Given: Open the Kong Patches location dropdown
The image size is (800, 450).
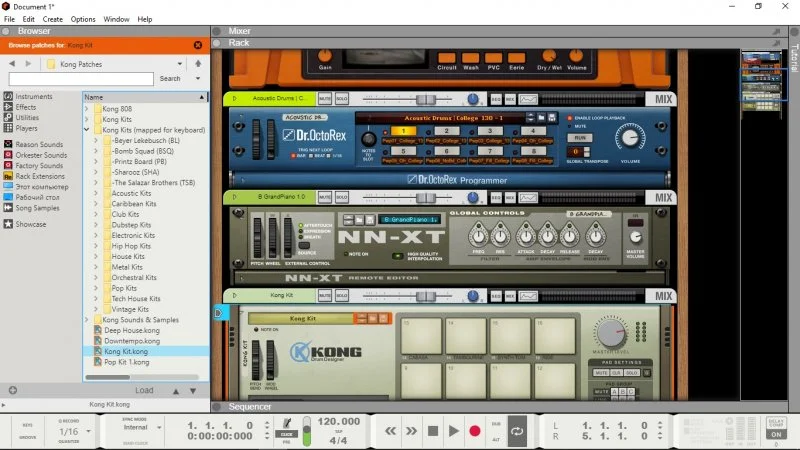Looking at the screenshot, I should [x=180, y=64].
